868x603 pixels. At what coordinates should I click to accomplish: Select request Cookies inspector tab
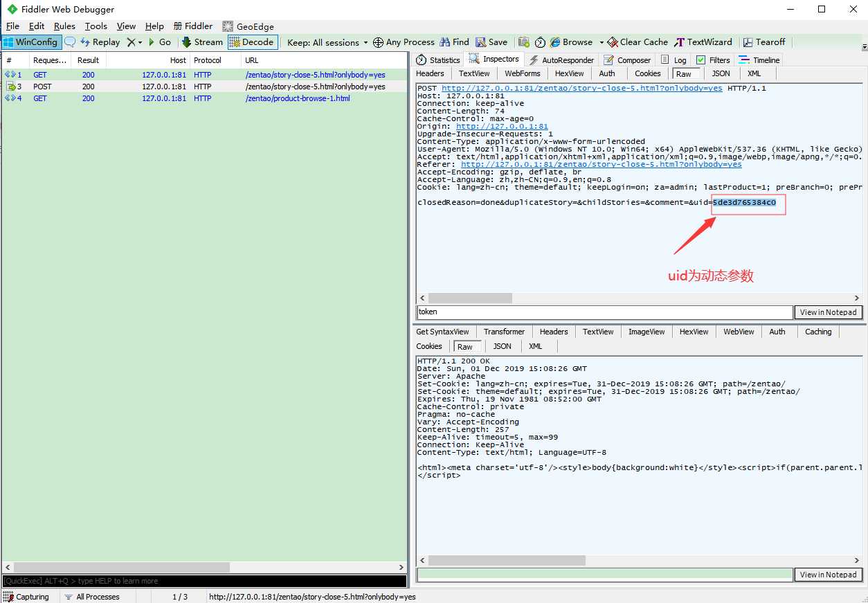(x=648, y=73)
